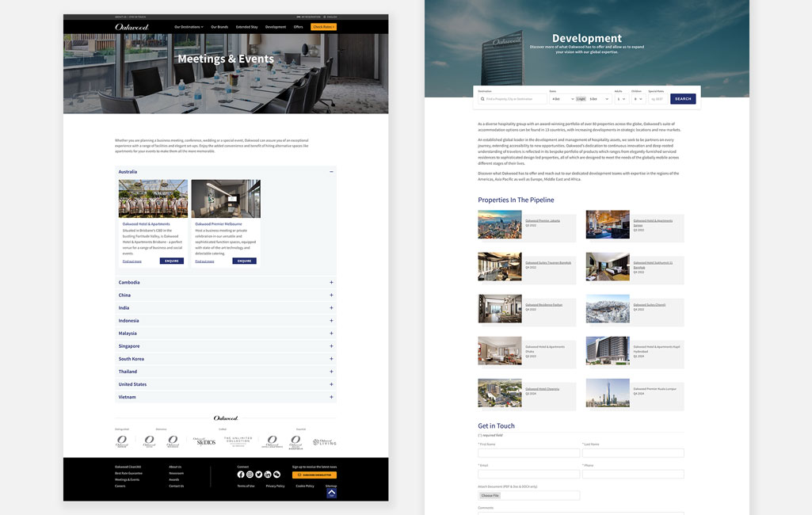Click the scroll-to-top arrow icon
812x515 pixels.
pyautogui.click(x=331, y=493)
